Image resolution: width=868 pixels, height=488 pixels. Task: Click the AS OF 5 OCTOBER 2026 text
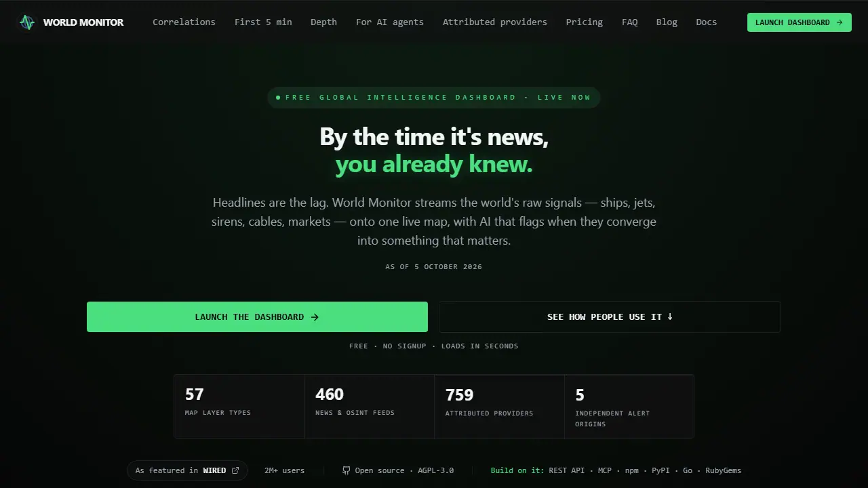(x=434, y=267)
